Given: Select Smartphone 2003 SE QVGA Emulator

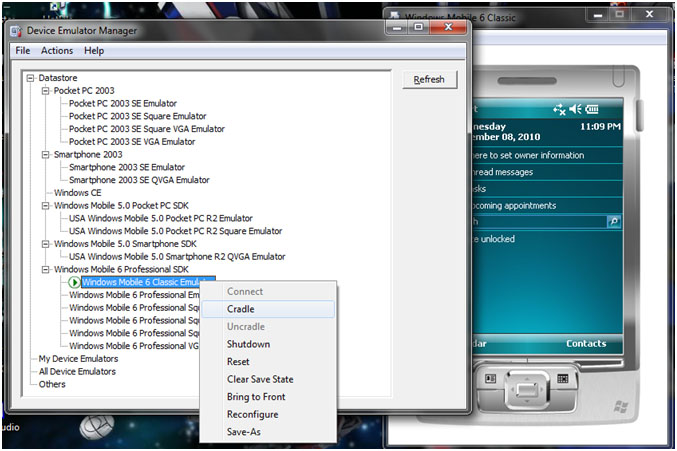Looking at the screenshot, I should tap(139, 180).
